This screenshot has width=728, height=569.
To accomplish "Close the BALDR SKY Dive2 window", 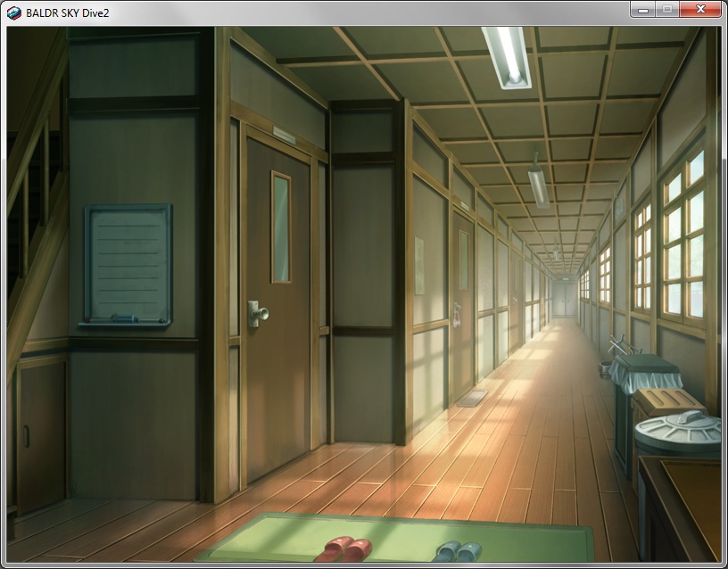I will [x=700, y=9].
